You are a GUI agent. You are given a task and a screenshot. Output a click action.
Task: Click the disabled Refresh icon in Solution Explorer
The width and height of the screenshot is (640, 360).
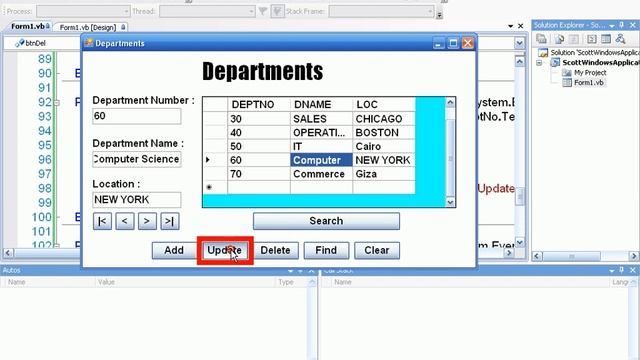(574, 39)
